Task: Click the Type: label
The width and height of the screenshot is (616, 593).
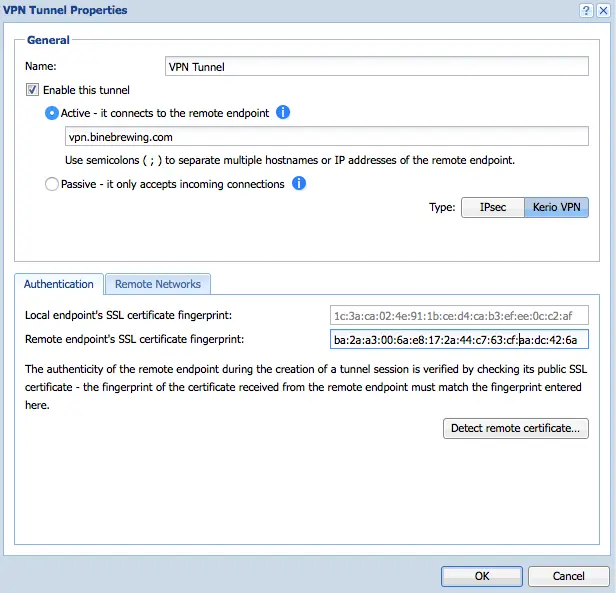Action: click(x=442, y=207)
